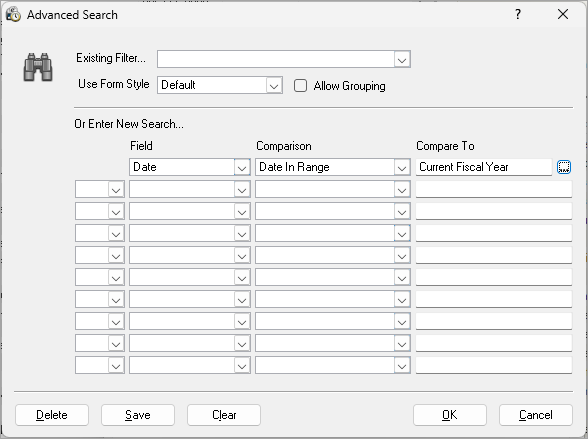Click the last row's Compare To input

coord(494,365)
